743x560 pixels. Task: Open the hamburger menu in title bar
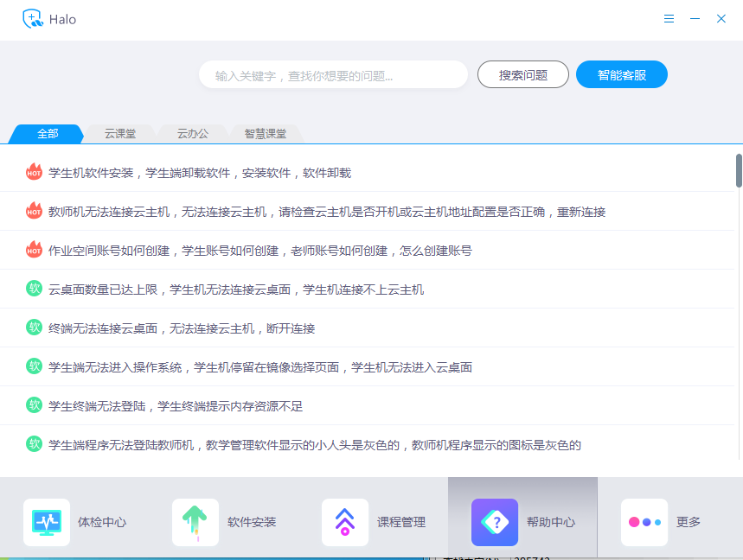669,19
